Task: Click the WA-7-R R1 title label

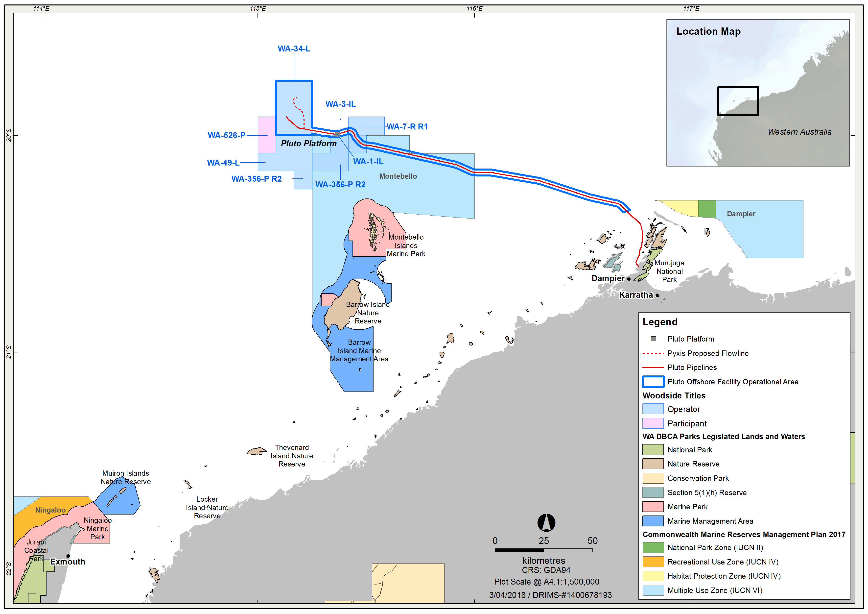Action: [407, 127]
